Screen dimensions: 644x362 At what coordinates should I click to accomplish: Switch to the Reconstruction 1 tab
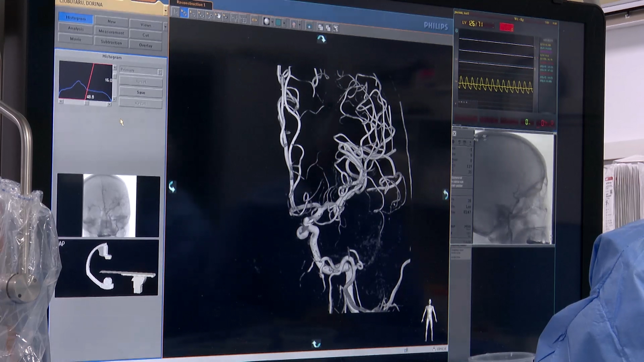191,4
